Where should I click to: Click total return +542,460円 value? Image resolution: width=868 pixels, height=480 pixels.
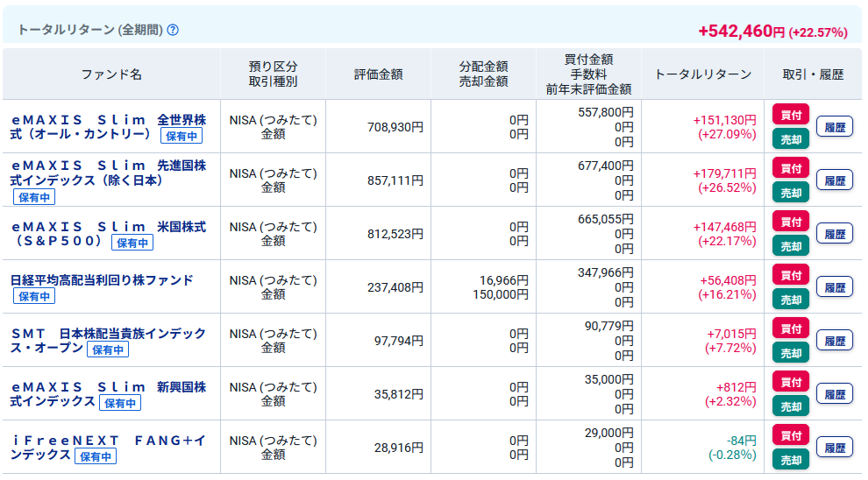tap(741, 31)
